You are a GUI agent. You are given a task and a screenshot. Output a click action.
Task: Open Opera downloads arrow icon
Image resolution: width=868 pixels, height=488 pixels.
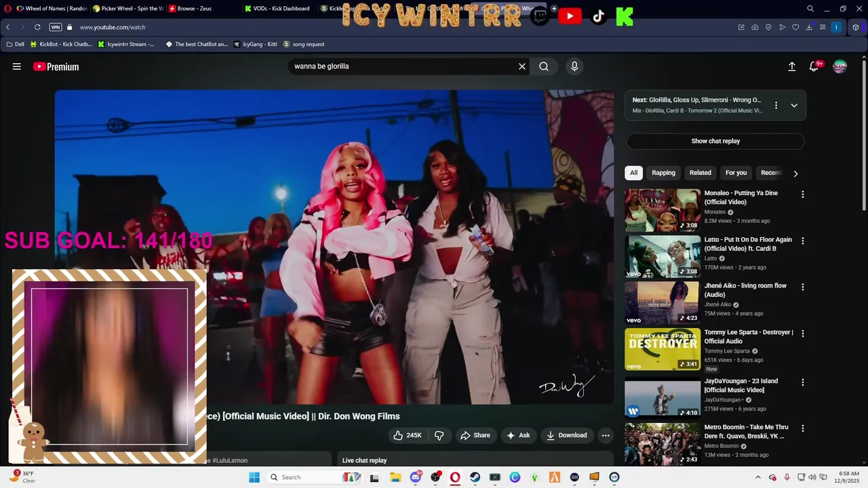(809, 27)
